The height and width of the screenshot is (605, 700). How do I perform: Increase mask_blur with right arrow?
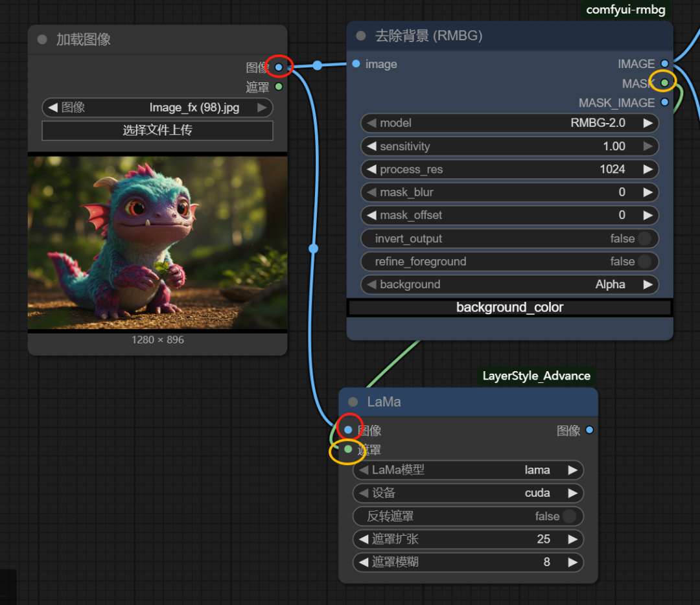click(647, 192)
